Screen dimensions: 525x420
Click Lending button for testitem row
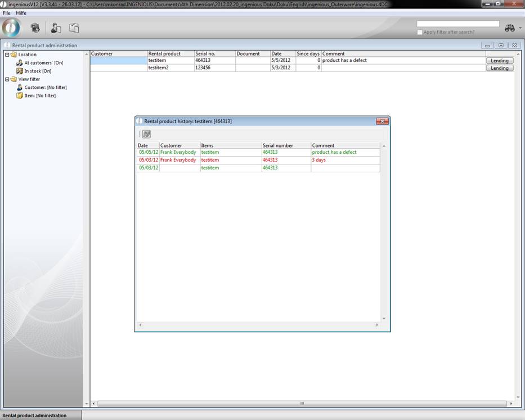[x=499, y=60]
